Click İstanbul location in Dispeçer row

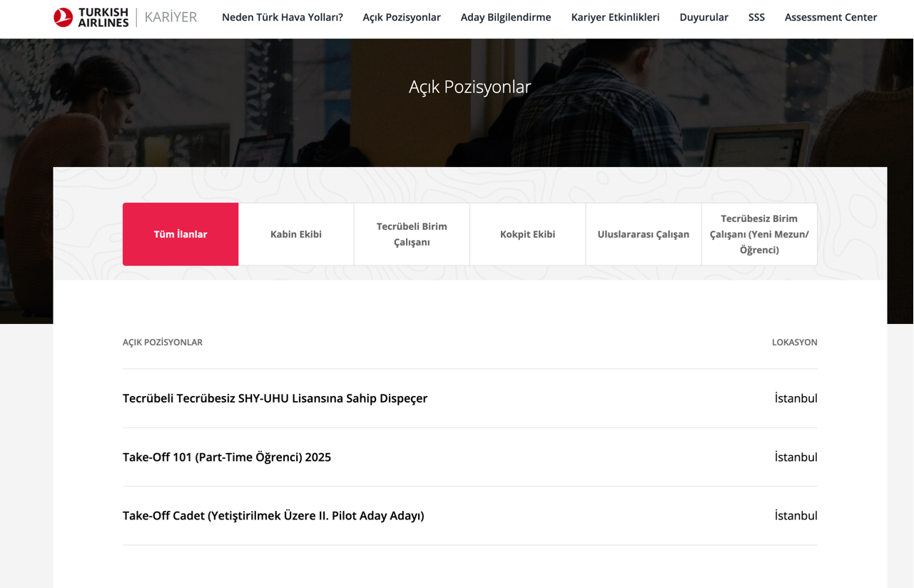click(796, 398)
